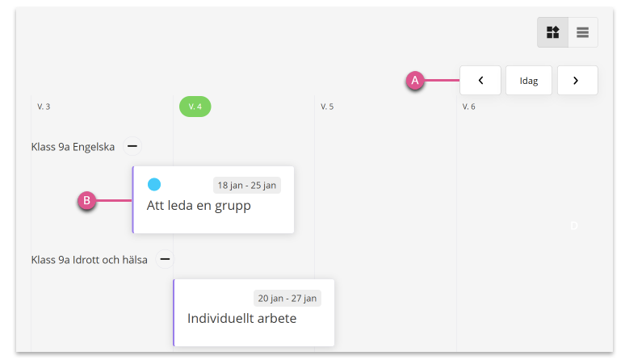Click the Klass 9a Engelska heading

point(73,147)
